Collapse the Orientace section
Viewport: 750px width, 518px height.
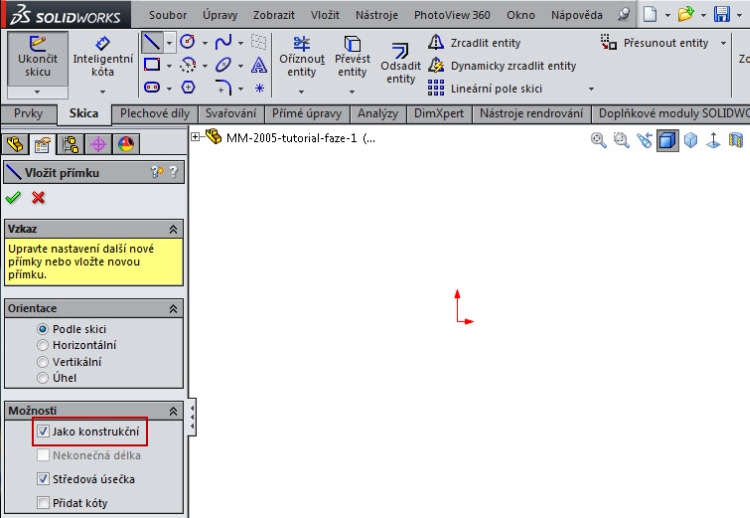(173, 309)
